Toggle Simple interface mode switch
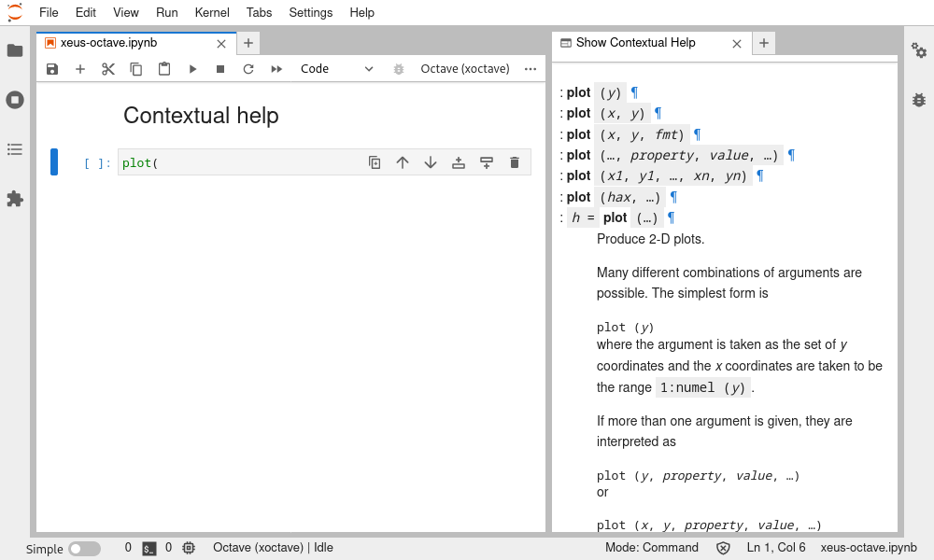This screenshot has height=560, width=934. 85,549
